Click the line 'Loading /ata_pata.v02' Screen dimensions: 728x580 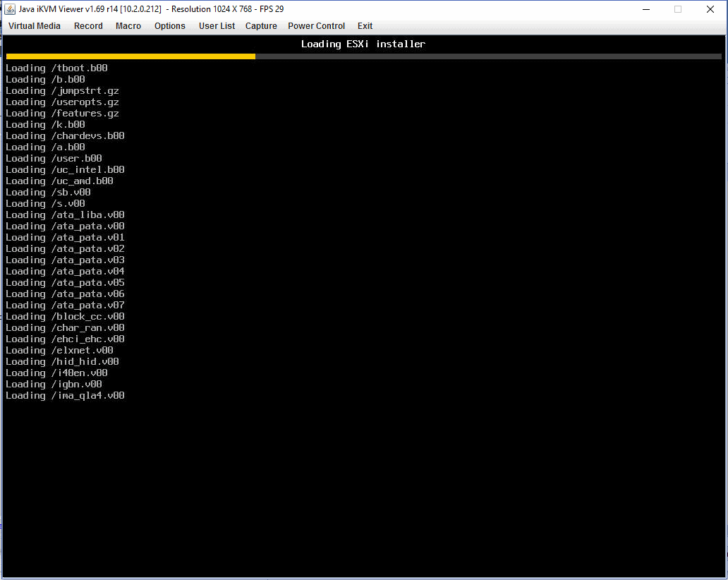click(65, 249)
